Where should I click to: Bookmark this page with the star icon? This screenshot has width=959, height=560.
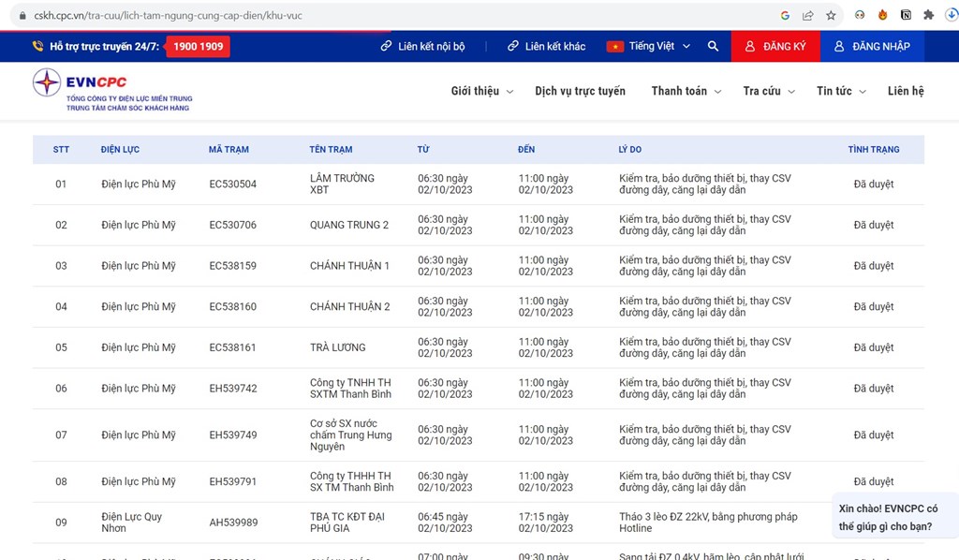coord(831,15)
